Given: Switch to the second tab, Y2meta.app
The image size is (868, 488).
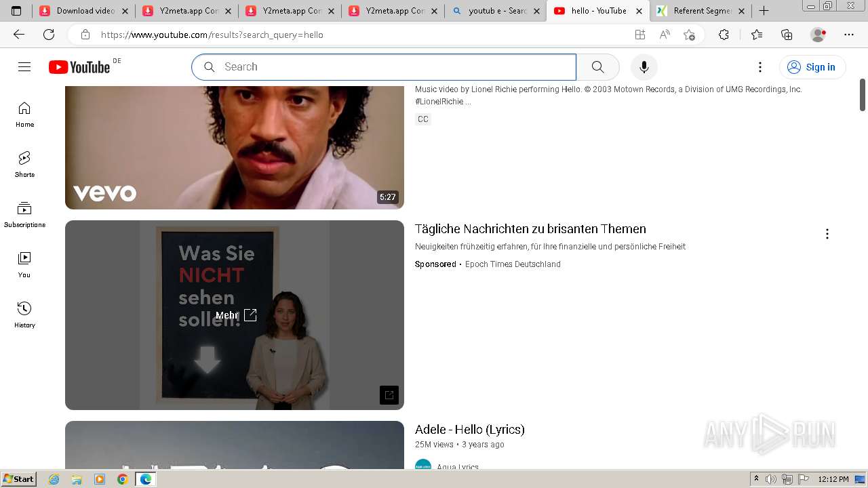Looking at the screenshot, I should point(186,11).
